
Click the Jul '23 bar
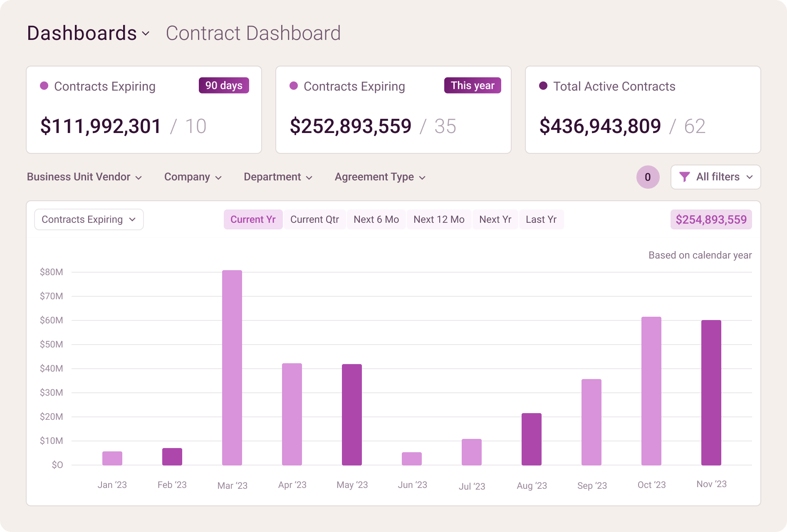(472, 452)
